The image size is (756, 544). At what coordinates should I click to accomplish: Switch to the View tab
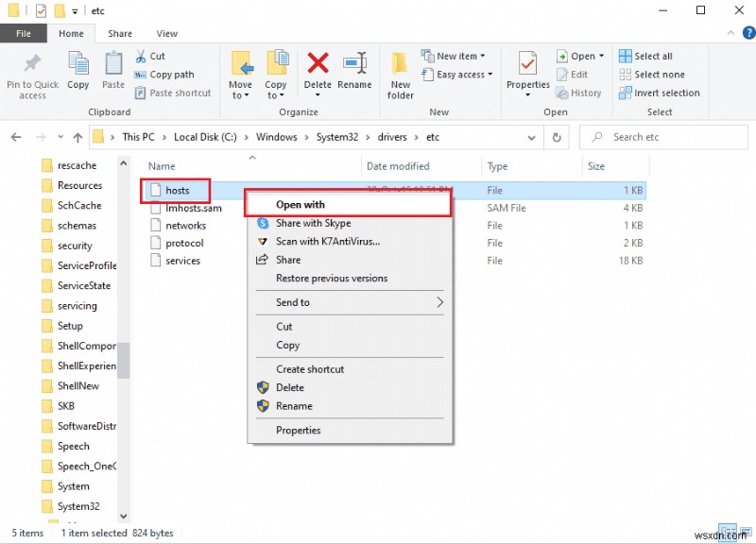pos(167,33)
